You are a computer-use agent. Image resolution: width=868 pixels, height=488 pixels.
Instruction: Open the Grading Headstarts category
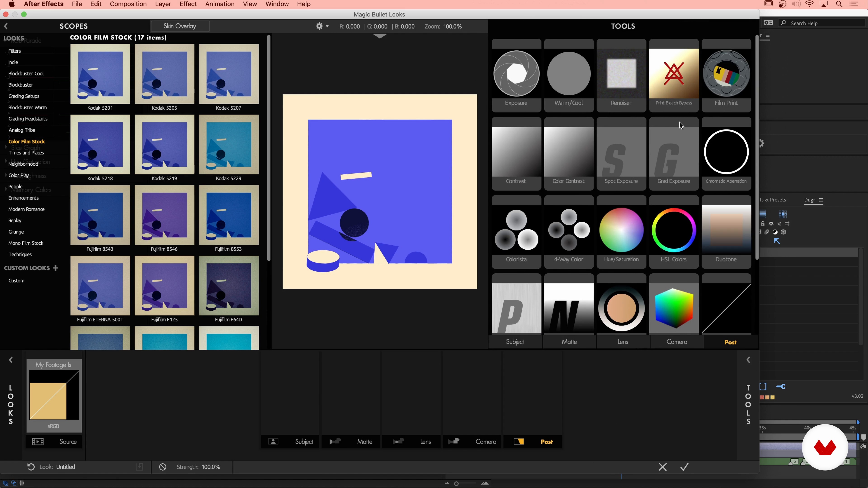[28, 119]
